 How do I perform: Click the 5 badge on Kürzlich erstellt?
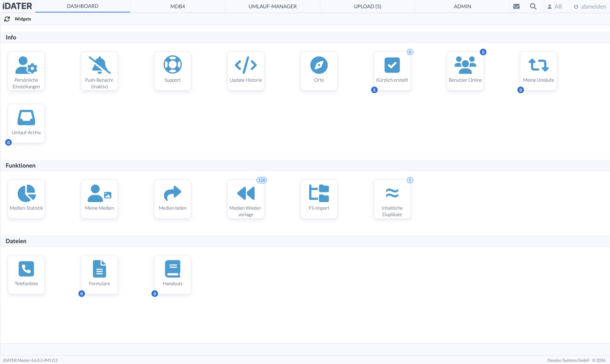[x=374, y=90]
